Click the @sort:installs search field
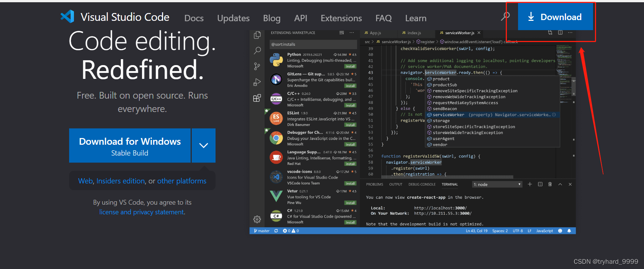644x269 pixels. click(x=313, y=44)
